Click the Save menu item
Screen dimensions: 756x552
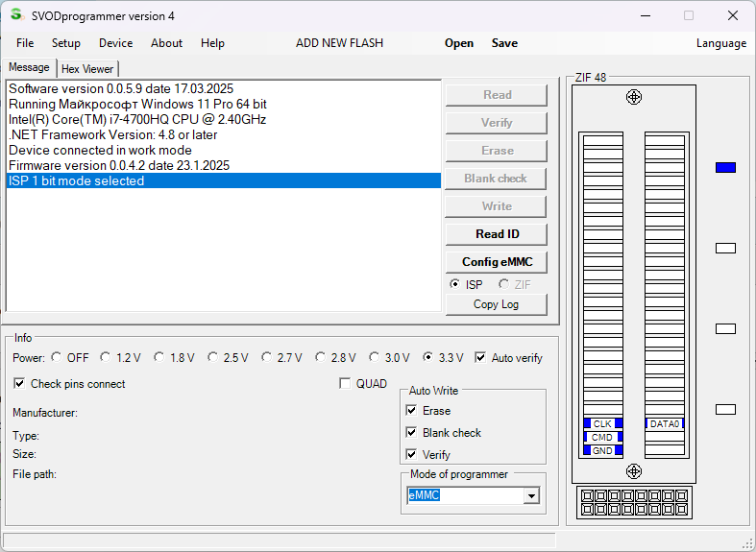(504, 43)
